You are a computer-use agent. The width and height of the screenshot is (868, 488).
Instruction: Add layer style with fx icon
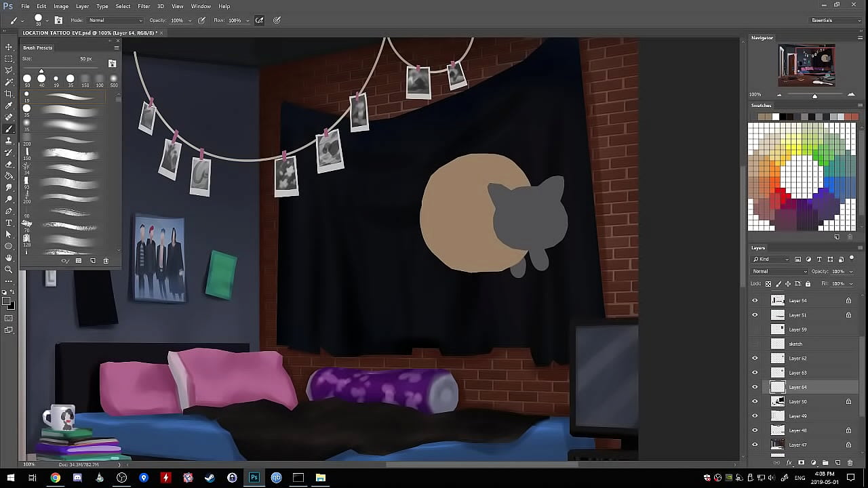789,463
